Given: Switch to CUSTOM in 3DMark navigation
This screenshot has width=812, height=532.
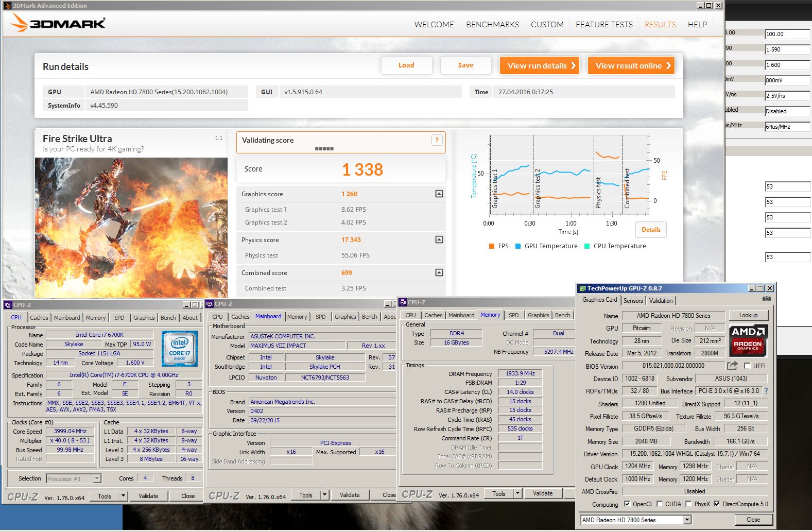Looking at the screenshot, I should click(x=547, y=24).
